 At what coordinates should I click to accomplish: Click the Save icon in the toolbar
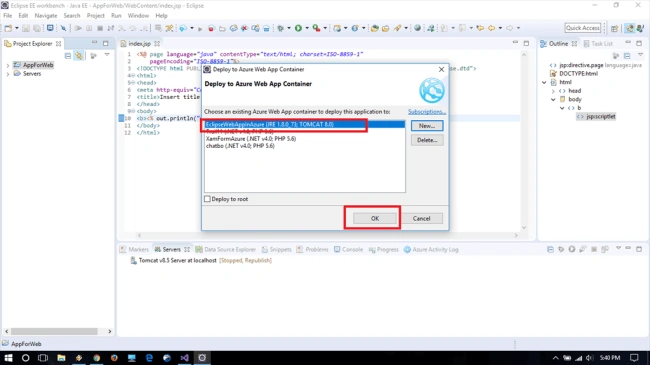[x=26, y=28]
